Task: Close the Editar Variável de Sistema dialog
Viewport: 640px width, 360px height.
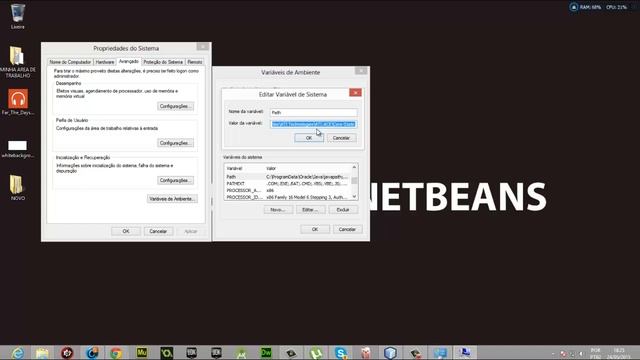Action: tap(355, 93)
